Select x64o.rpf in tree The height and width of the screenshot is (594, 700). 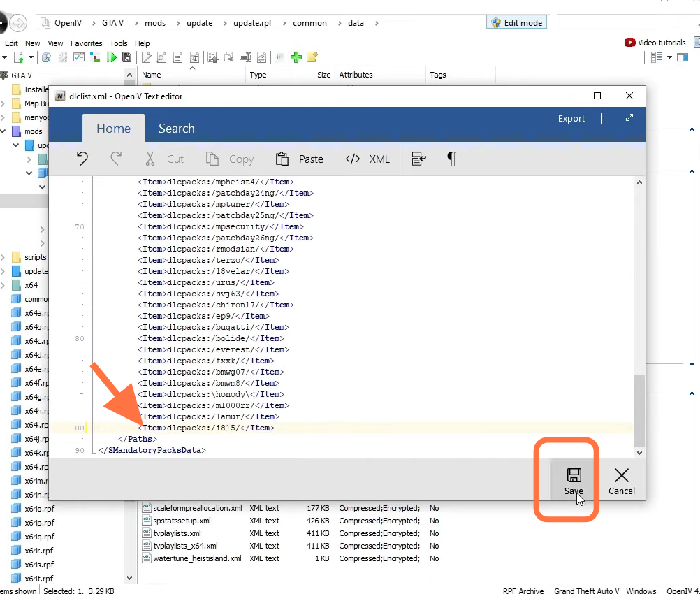(x=39, y=509)
